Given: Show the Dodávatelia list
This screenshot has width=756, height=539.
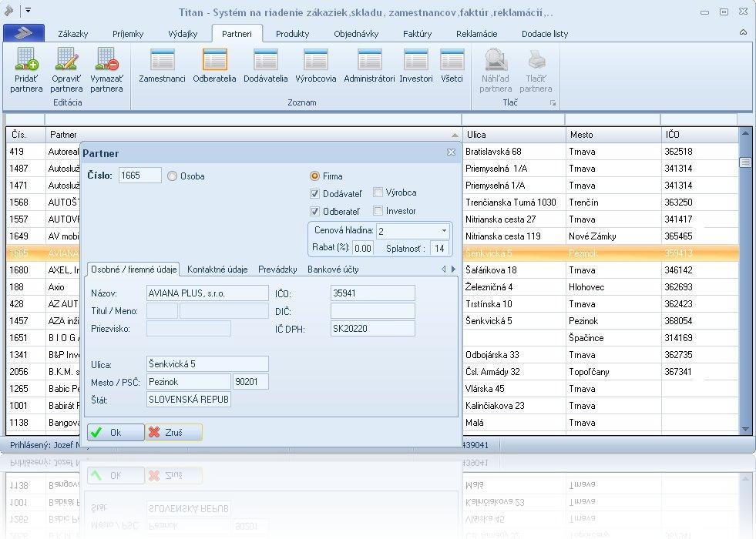Looking at the screenshot, I should [266, 65].
